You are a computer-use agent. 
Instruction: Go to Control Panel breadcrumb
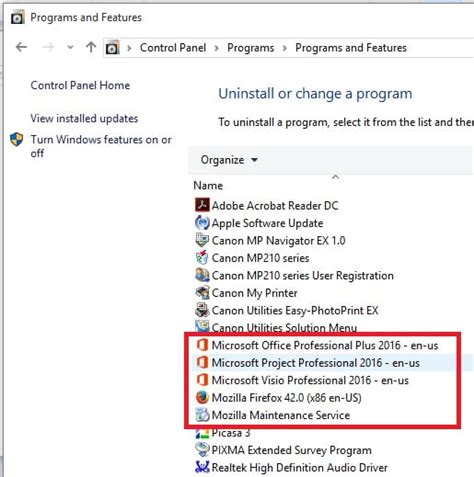tap(173, 48)
